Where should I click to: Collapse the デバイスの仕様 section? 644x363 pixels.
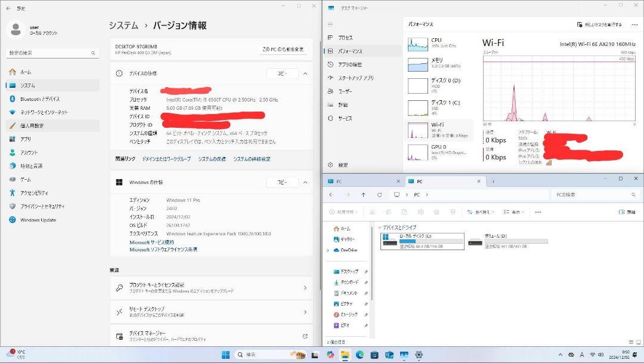pos(305,73)
